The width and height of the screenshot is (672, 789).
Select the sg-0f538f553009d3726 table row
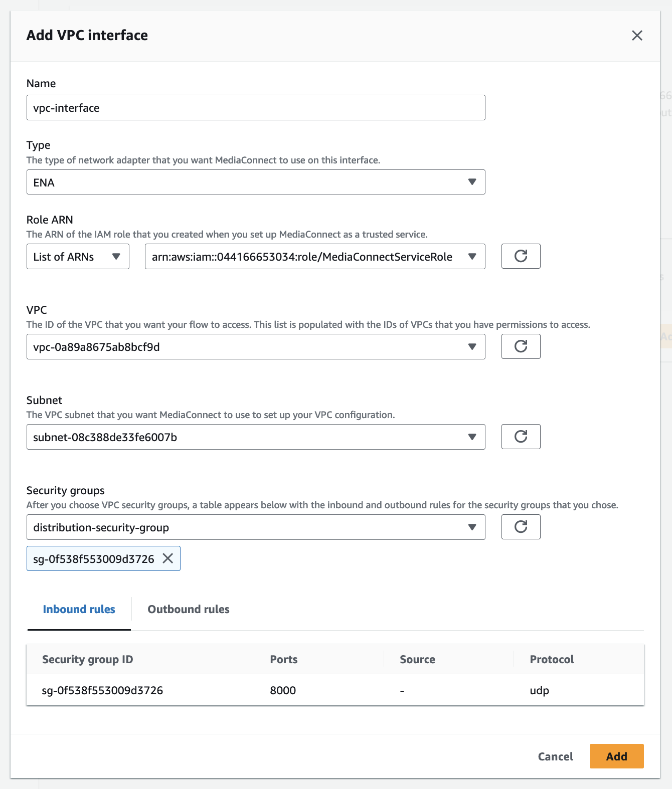click(334, 690)
